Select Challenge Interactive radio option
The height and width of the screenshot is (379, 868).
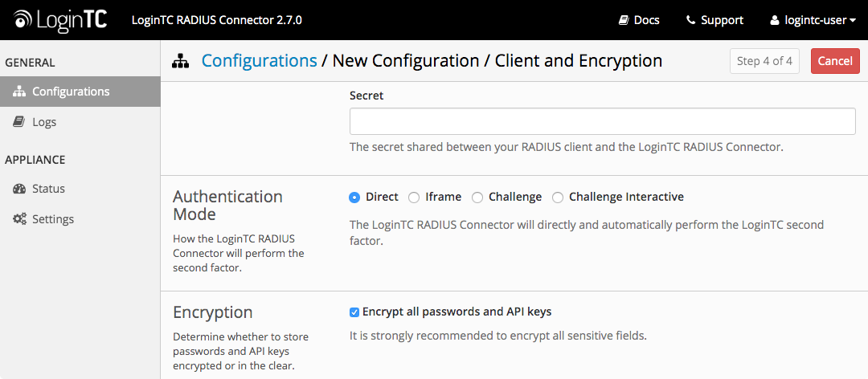point(558,197)
